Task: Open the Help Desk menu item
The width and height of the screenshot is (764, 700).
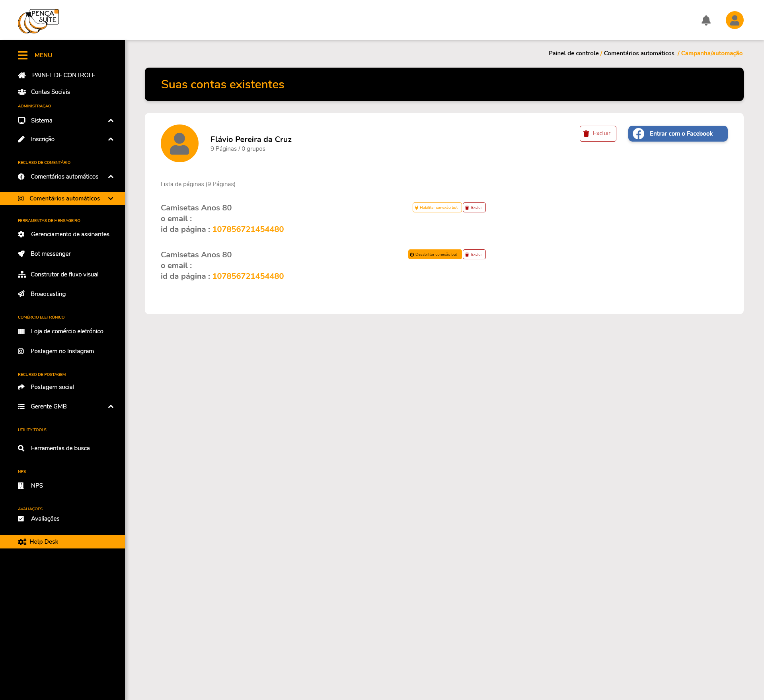Action: coord(44,542)
